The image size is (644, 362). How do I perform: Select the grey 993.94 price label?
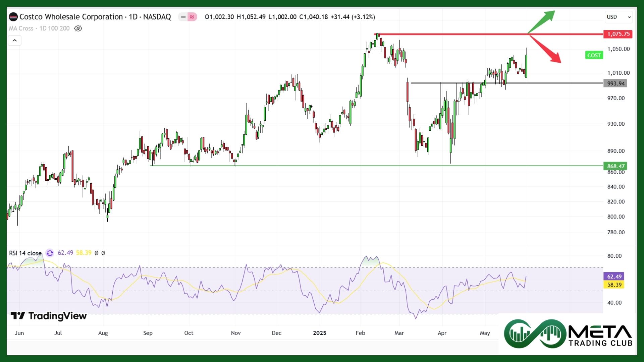point(615,83)
